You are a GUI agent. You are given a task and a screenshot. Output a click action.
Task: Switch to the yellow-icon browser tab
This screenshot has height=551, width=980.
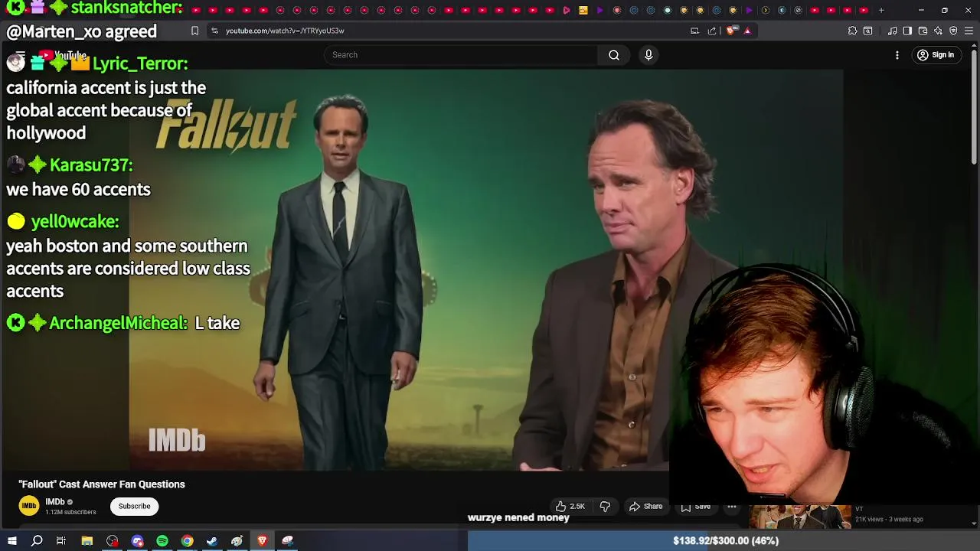coord(583,10)
